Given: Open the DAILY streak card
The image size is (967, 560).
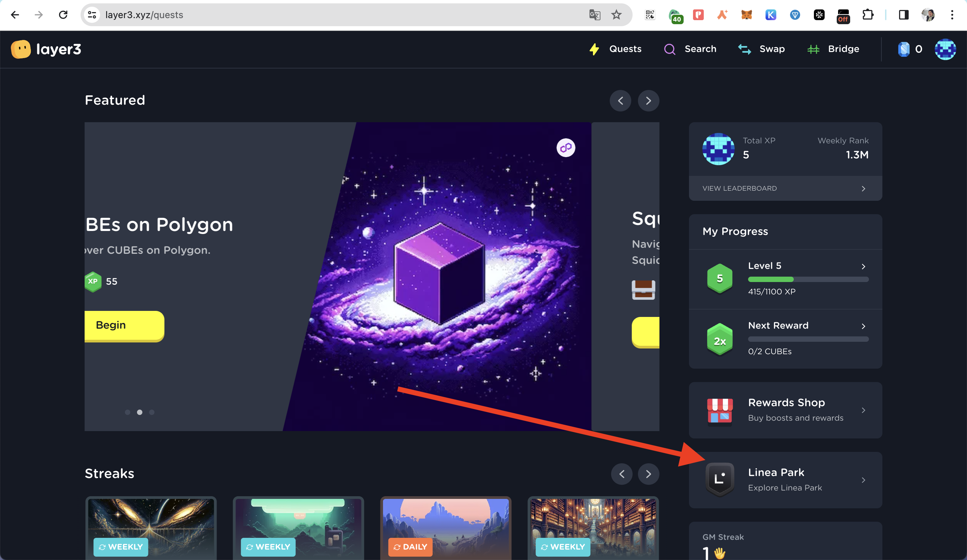Looking at the screenshot, I should (446, 528).
